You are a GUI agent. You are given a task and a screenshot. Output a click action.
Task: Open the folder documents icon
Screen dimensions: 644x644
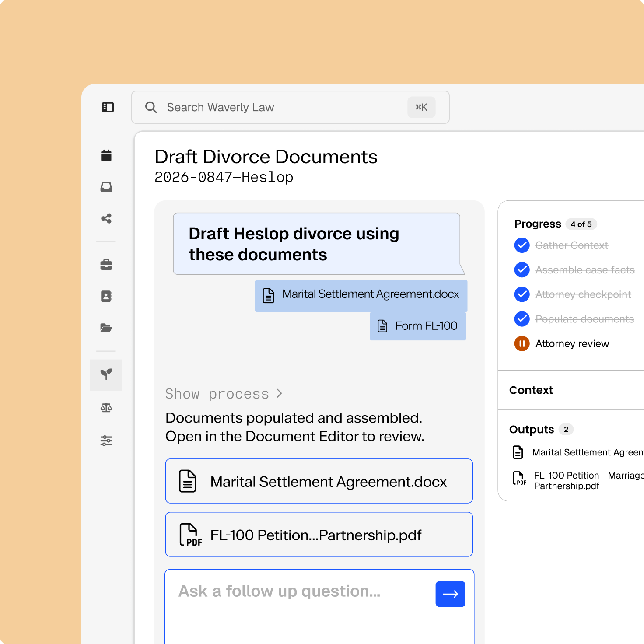click(106, 328)
